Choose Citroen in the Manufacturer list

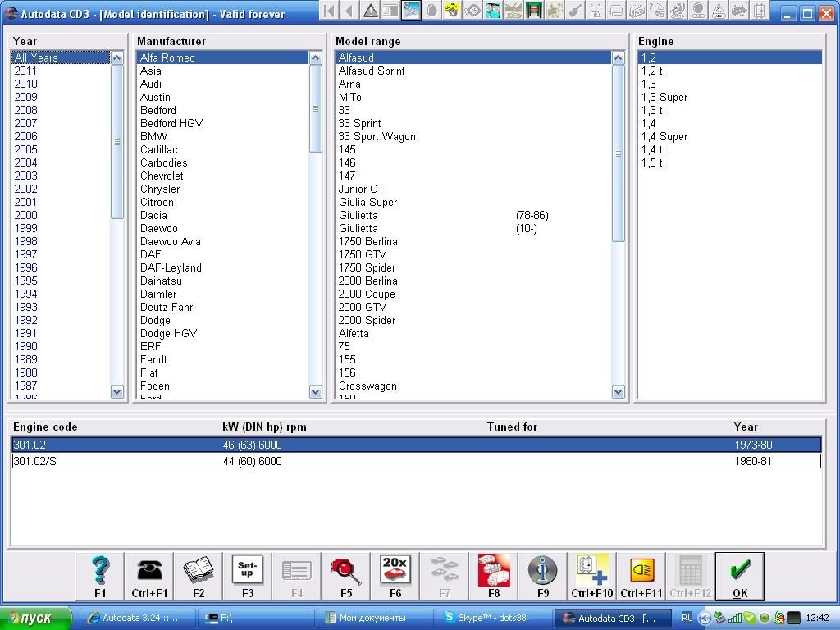[222, 202]
